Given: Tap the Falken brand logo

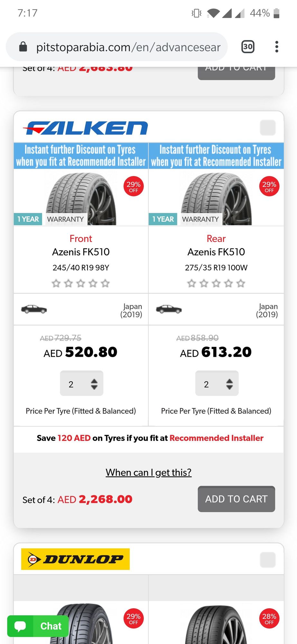Looking at the screenshot, I should pyautogui.click(x=86, y=128).
